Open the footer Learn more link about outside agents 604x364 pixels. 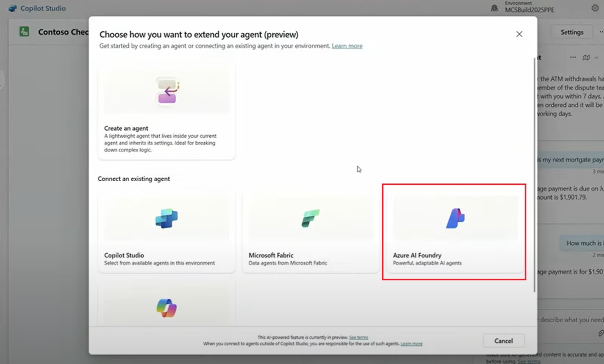tap(411, 344)
